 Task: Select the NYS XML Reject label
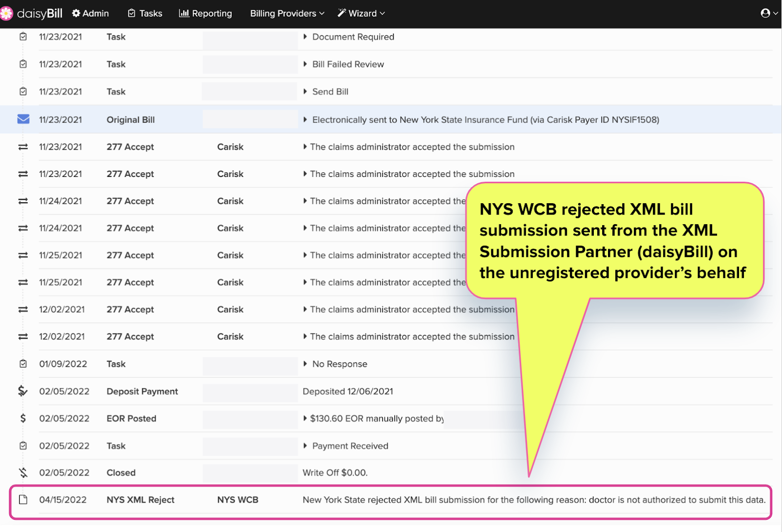[x=140, y=500]
